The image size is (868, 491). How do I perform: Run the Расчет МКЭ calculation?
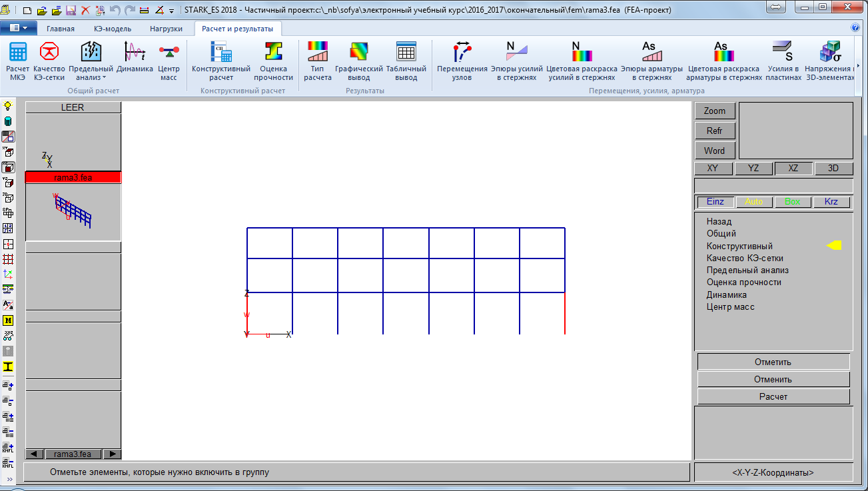pyautogui.click(x=17, y=61)
